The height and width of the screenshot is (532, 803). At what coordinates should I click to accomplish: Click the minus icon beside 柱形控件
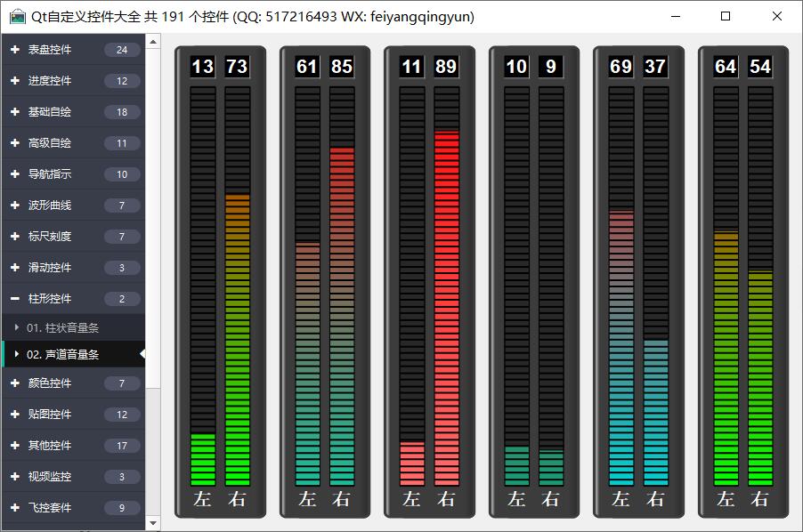coord(15,299)
